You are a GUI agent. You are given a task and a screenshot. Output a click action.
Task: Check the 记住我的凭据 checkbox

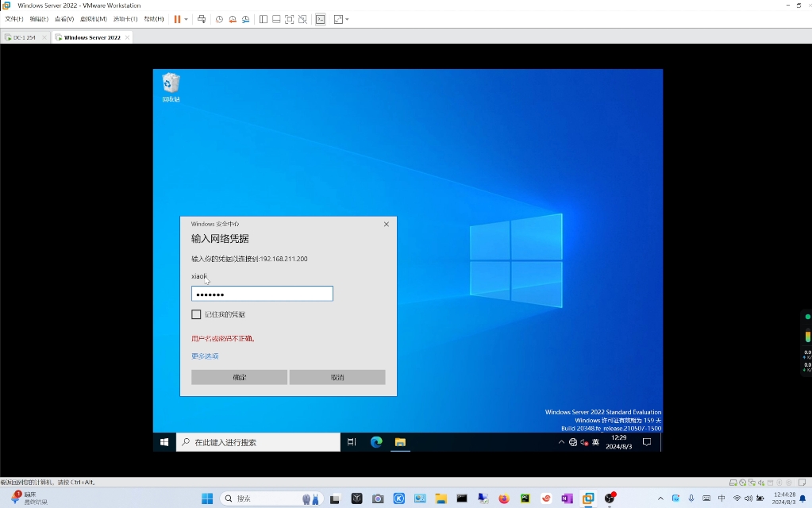tap(196, 314)
